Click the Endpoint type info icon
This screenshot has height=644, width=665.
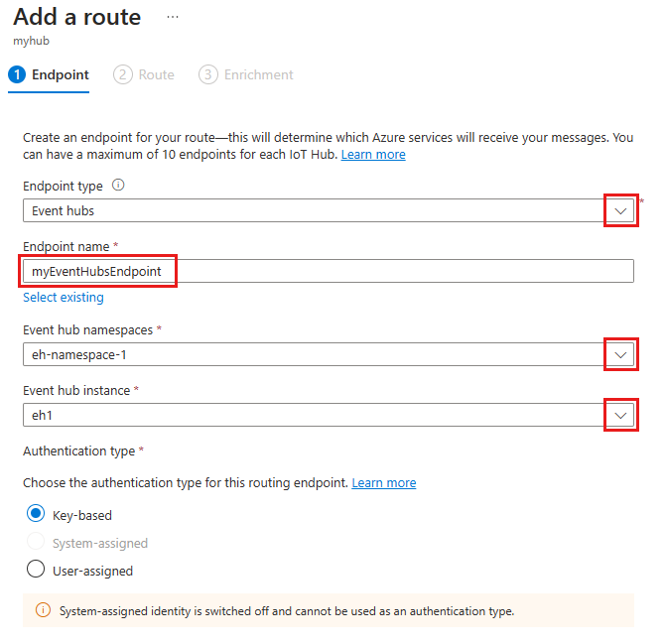[x=118, y=186]
